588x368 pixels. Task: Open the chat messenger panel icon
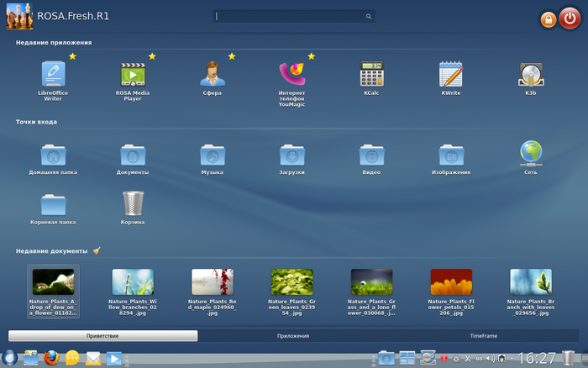72,358
